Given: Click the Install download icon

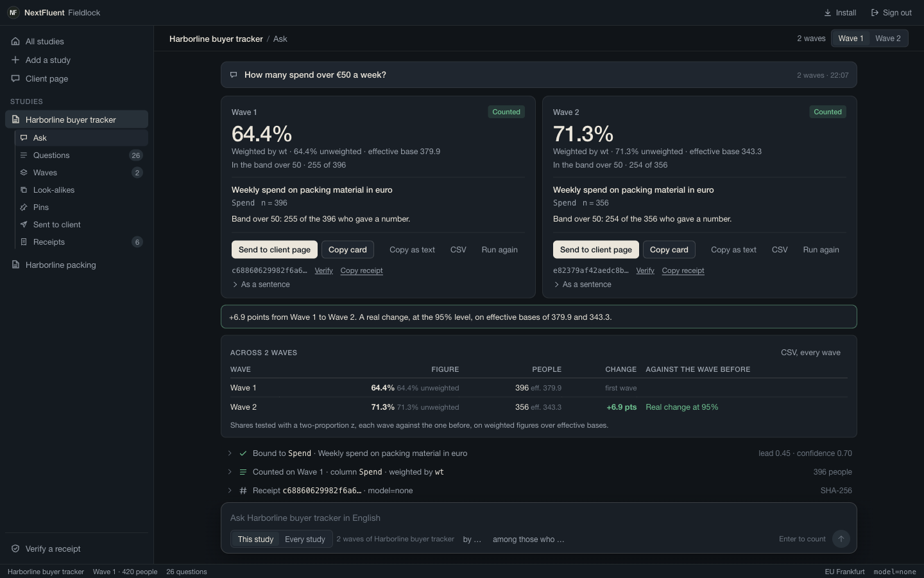Looking at the screenshot, I should (828, 13).
